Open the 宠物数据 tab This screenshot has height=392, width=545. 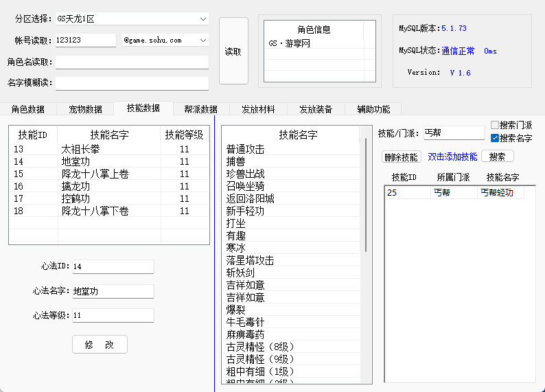coord(86,109)
